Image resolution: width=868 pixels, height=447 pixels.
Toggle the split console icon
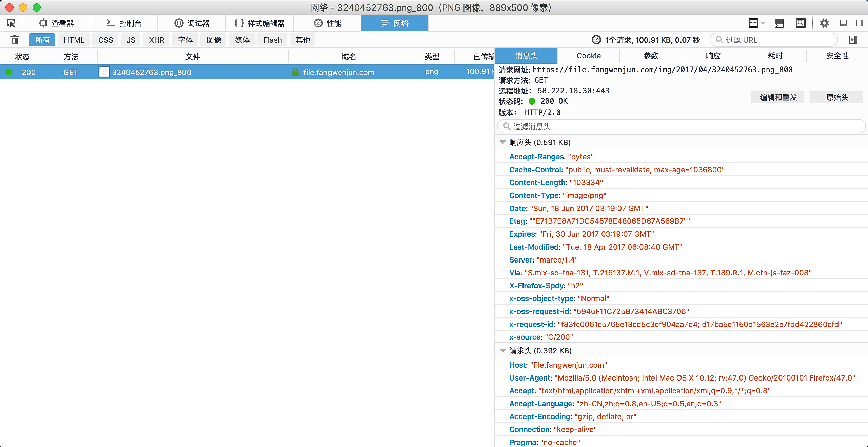click(x=779, y=23)
